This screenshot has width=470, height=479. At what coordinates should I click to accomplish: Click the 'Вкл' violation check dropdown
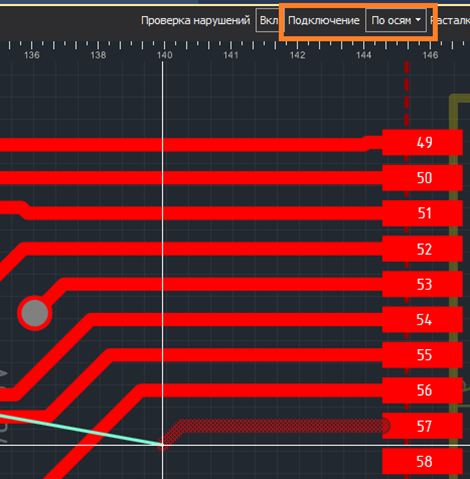pos(268,21)
